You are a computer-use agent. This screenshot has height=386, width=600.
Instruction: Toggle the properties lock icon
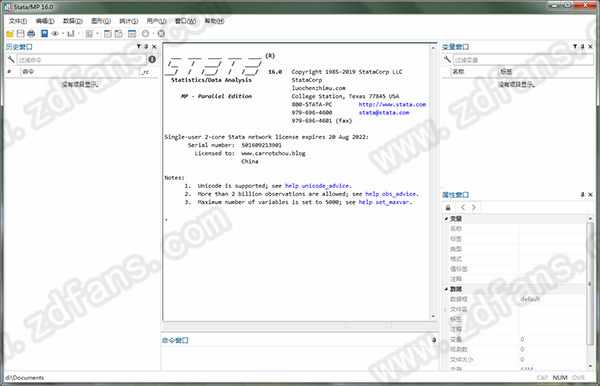[448, 207]
